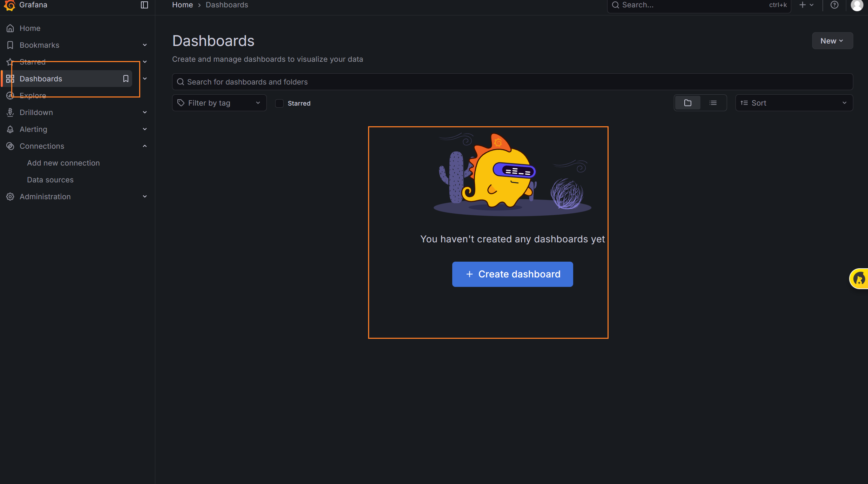Collapse the Connections section chevron
This screenshot has width=868, height=484.
145,146
